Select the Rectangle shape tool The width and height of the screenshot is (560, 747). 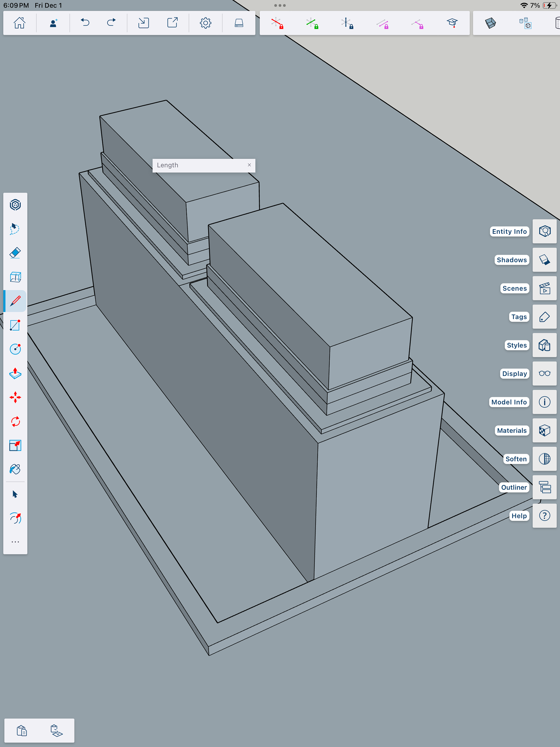[15, 325]
